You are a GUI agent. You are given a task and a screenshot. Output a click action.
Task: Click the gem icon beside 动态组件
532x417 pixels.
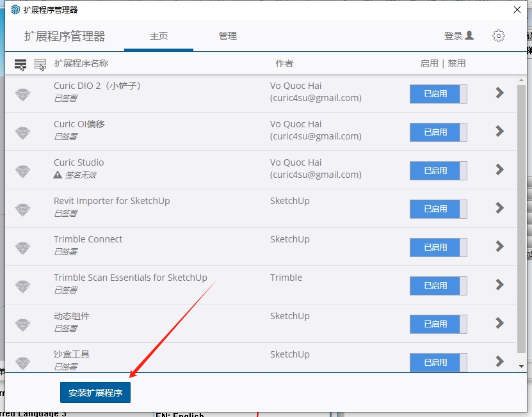(23, 324)
